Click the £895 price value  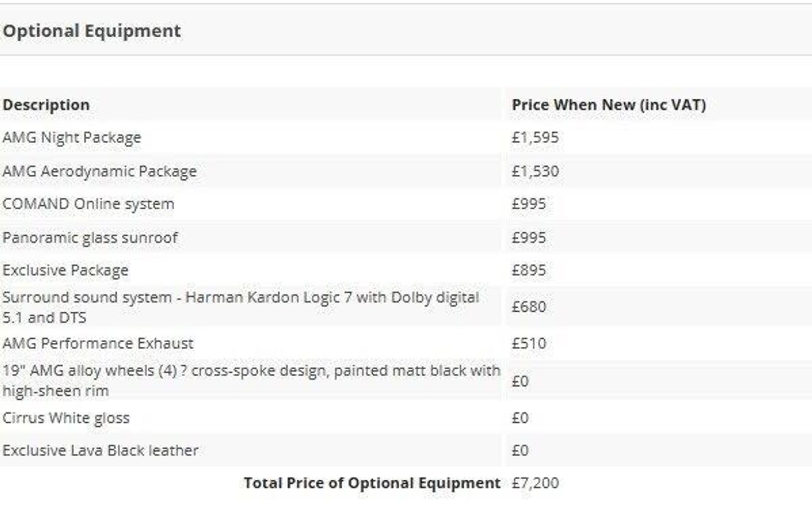click(529, 271)
